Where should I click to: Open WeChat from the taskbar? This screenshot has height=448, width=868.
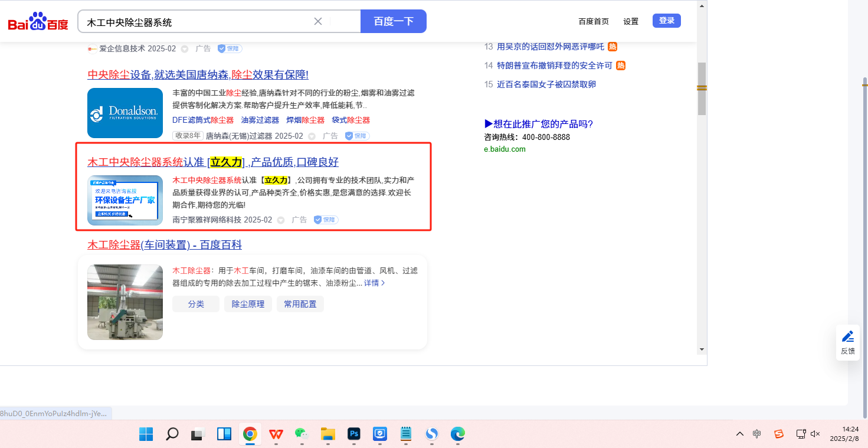302,434
